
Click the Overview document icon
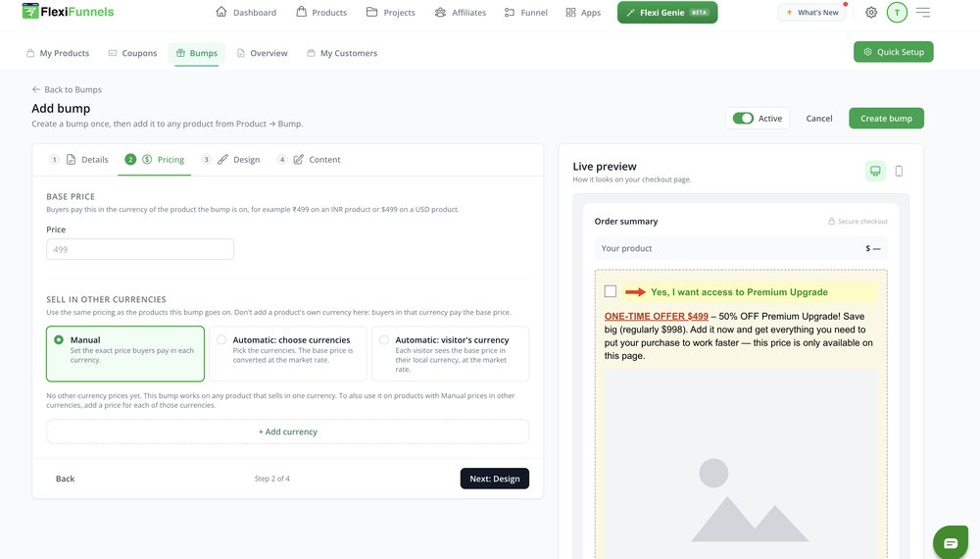241,53
